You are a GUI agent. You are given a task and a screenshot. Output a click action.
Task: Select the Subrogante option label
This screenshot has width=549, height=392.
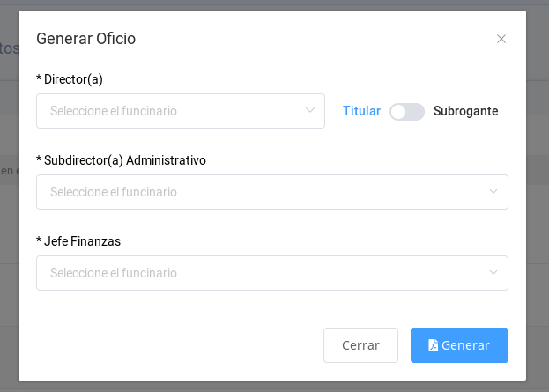tap(465, 111)
